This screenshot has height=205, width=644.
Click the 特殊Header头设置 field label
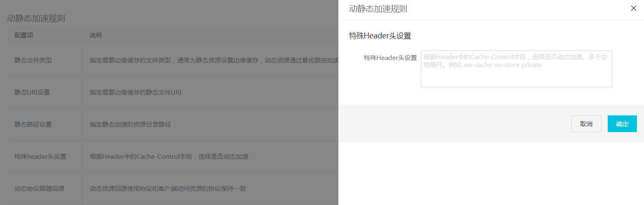pos(390,57)
